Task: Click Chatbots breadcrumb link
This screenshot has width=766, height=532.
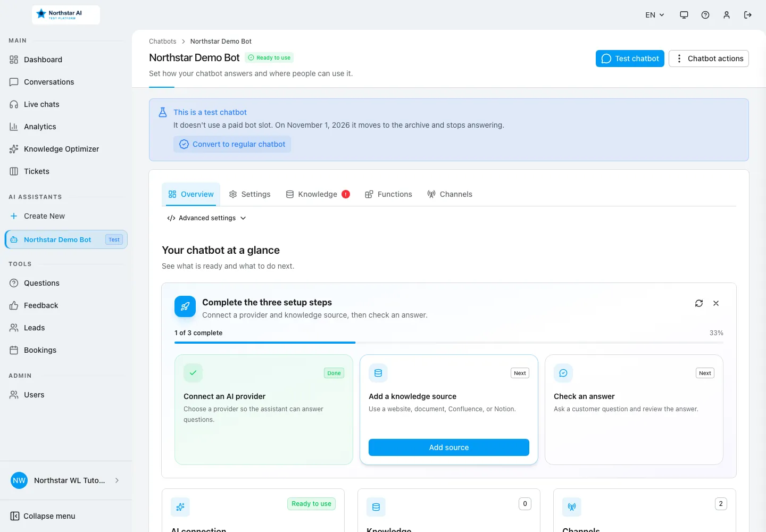Action: (163, 41)
